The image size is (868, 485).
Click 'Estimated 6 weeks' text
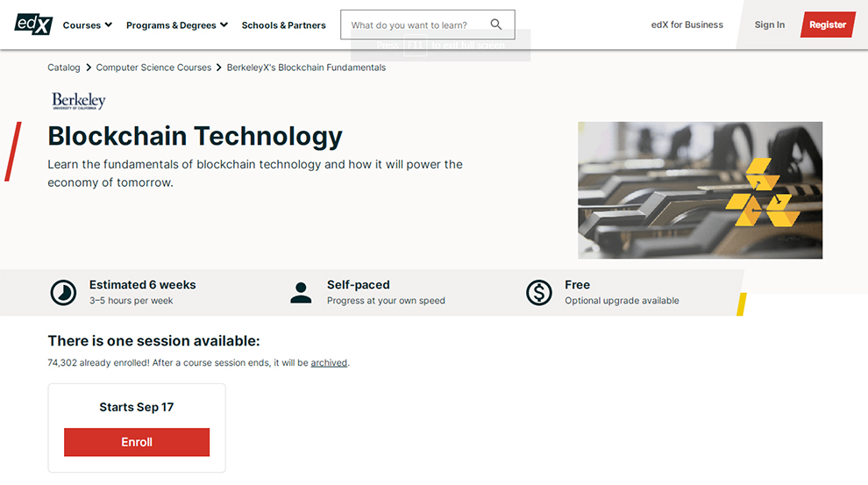click(x=143, y=284)
